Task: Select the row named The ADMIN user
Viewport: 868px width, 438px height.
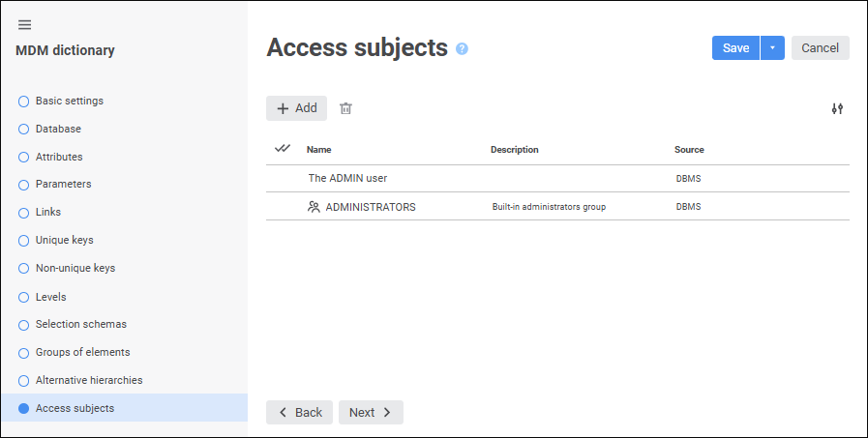Action: [347, 178]
